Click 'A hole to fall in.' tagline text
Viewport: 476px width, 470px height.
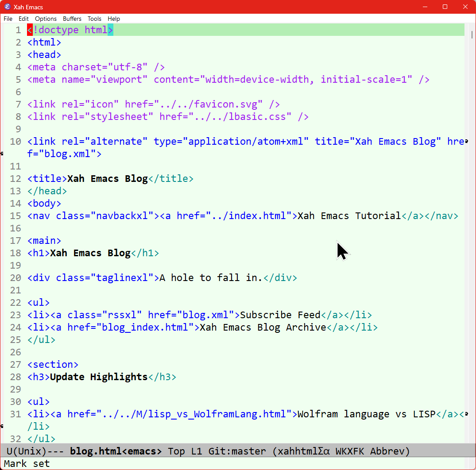pyautogui.click(x=211, y=277)
